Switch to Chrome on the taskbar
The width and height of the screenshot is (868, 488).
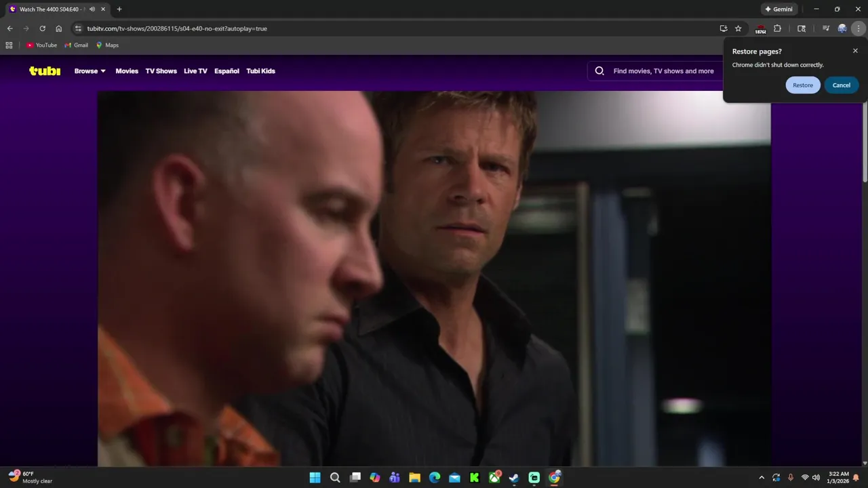coord(554,477)
